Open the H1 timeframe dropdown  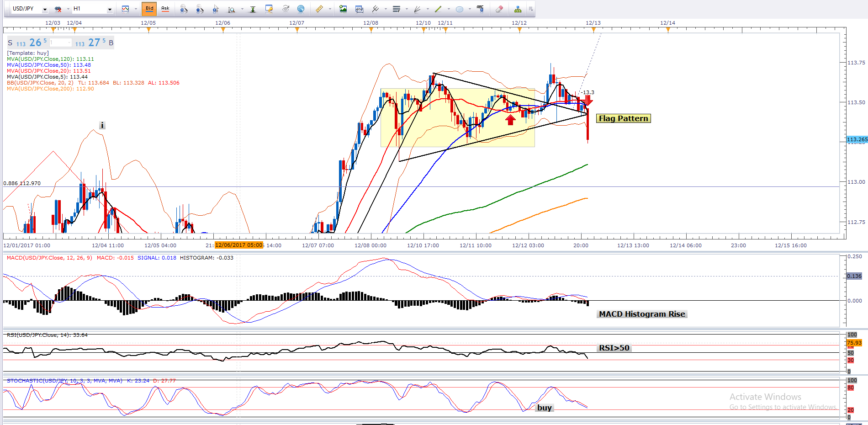[x=110, y=9]
